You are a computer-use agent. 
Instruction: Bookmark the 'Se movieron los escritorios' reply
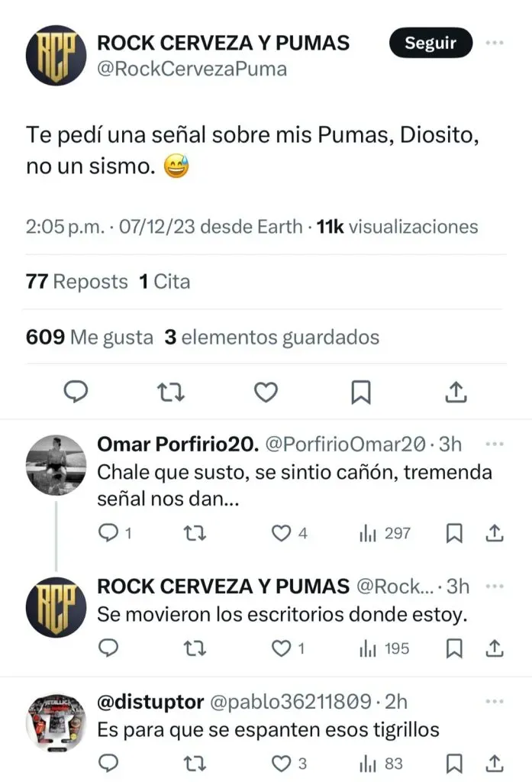coord(454,648)
